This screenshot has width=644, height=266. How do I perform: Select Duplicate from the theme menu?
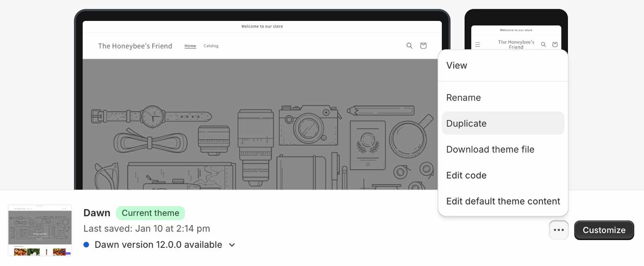(466, 123)
